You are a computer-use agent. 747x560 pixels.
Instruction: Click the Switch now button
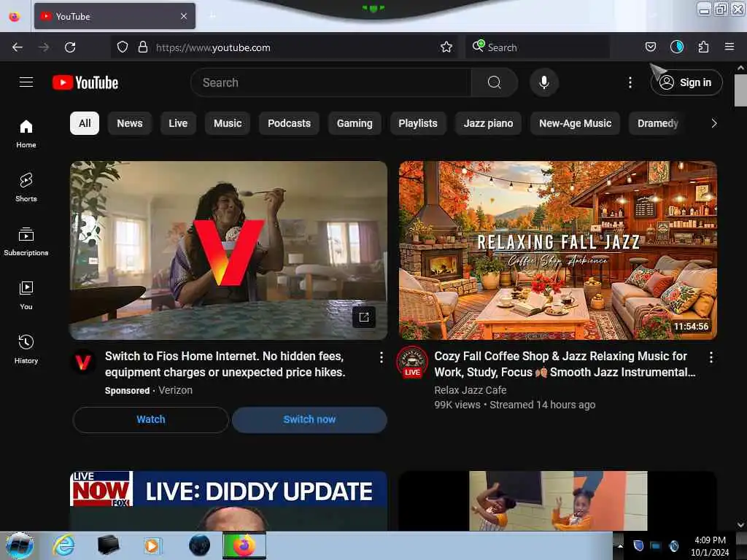click(x=309, y=419)
